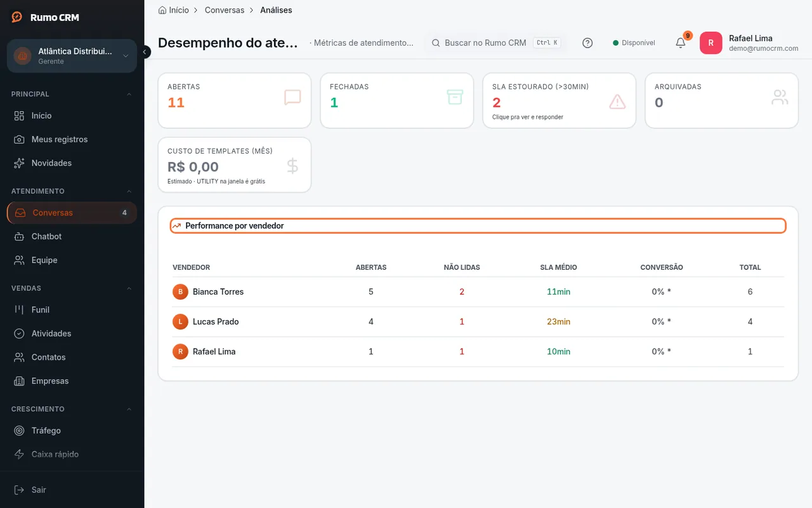Viewport: 812px width, 508px height.
Task: Click Sair to log out
Action: click(x=72, y=490)
